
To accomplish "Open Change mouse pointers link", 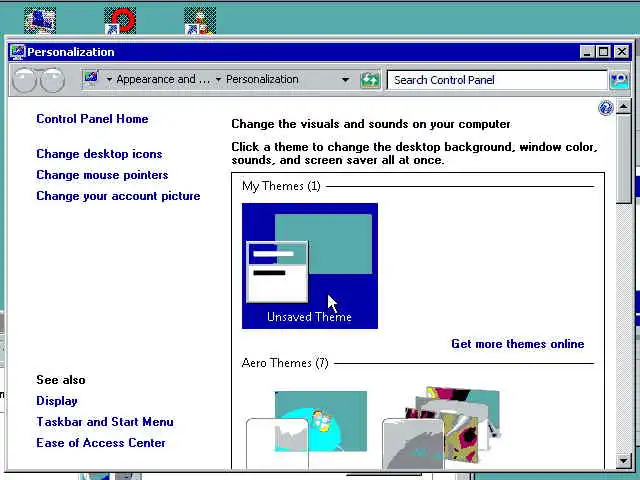I will pos(102,175).
